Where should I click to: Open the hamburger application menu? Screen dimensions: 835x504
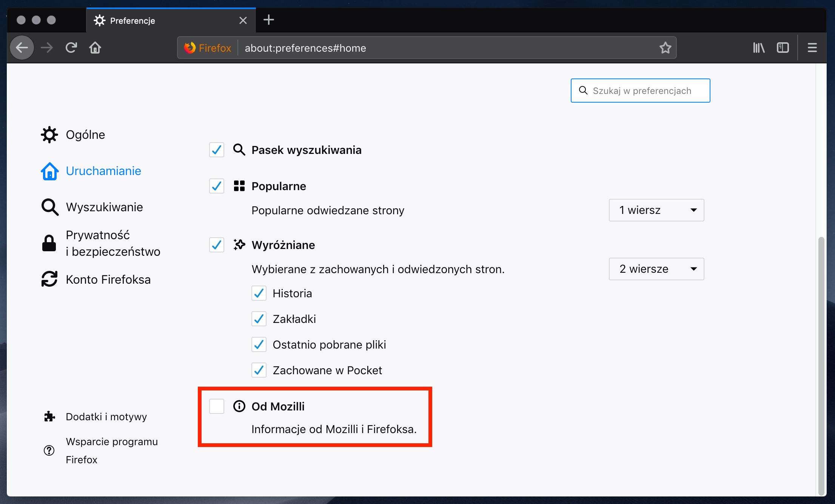[812, 48]
